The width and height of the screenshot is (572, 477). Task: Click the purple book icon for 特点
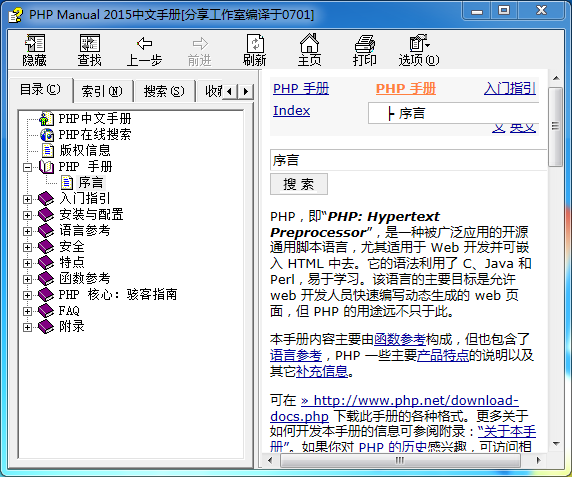coord(46,263)
